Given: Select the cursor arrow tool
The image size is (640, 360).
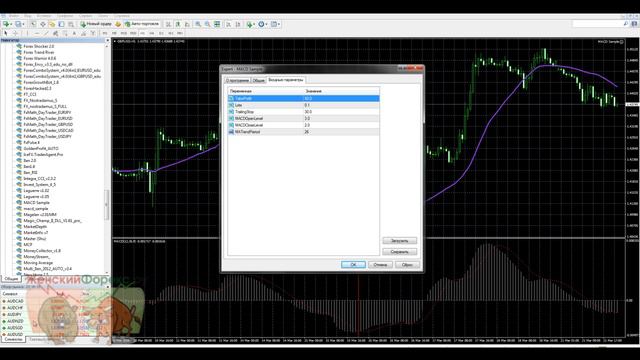Looking at the screenshot, I should click(6, 33).
